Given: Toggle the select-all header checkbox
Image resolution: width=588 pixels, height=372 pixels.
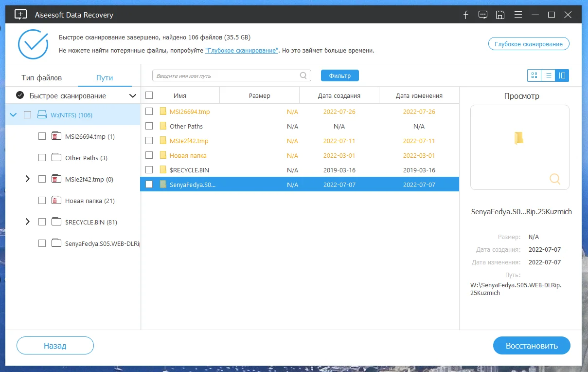Looking at the screenshot, I should click(149, 95).
